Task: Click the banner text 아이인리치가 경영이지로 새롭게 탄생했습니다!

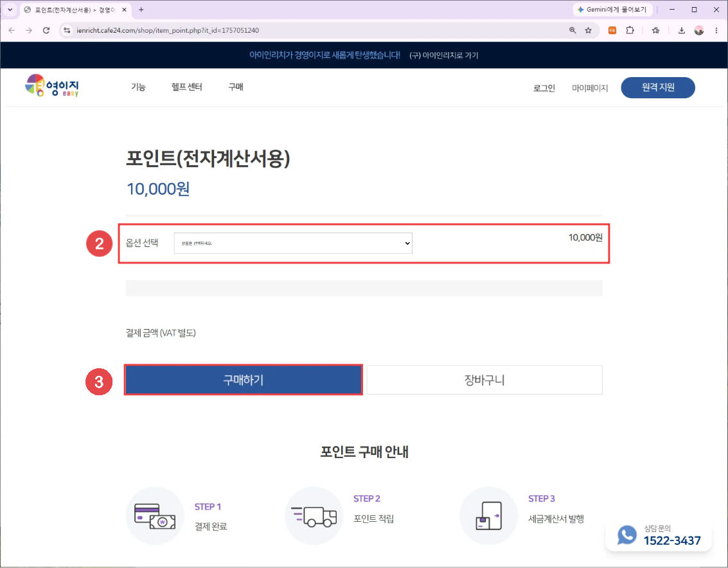Action: point(324,55)
